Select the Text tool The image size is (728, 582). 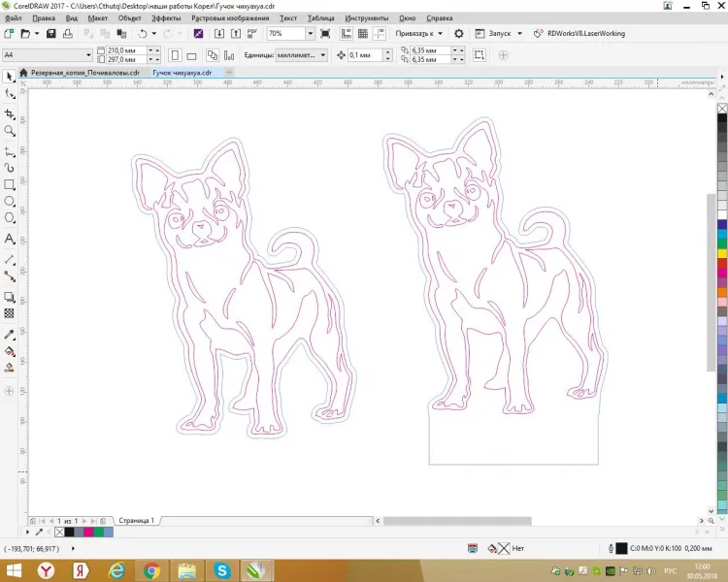(10, 239)
